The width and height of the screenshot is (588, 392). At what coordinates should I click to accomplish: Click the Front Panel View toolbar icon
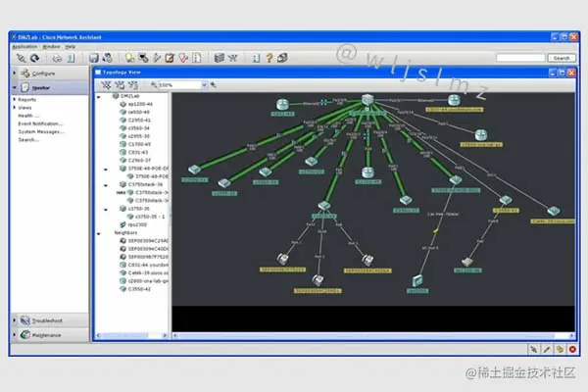220,58
